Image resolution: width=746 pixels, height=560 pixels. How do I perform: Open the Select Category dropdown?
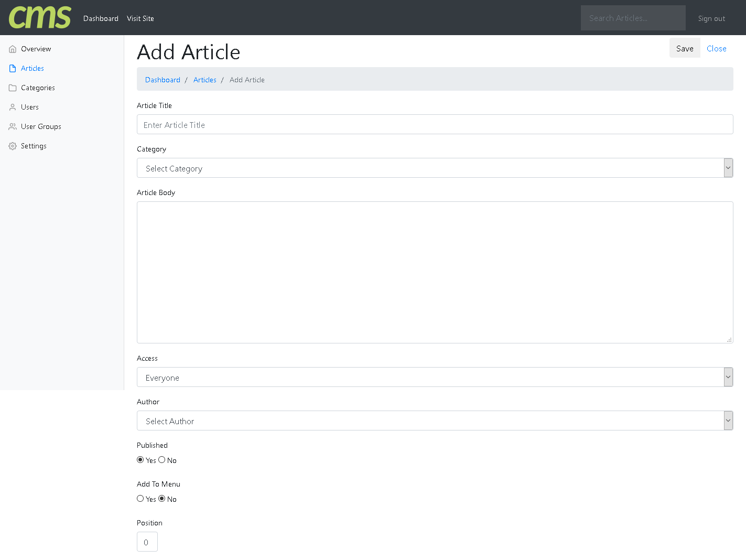(434, 168)
